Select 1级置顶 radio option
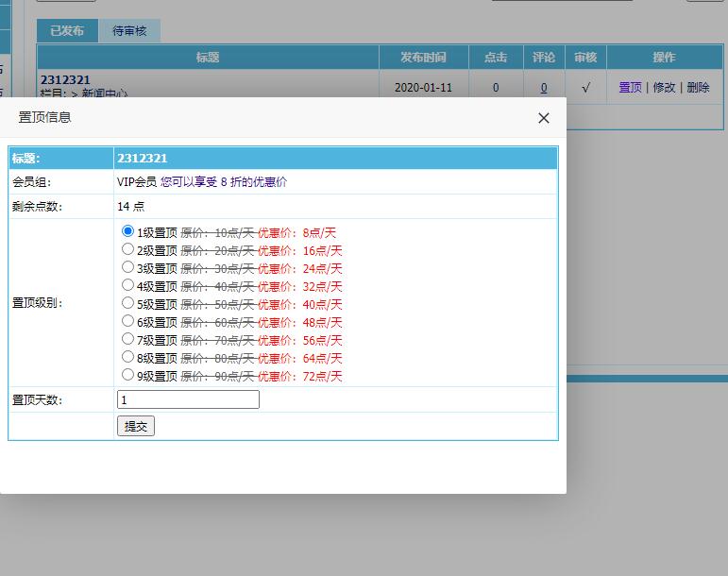 (x=127, y=231)
